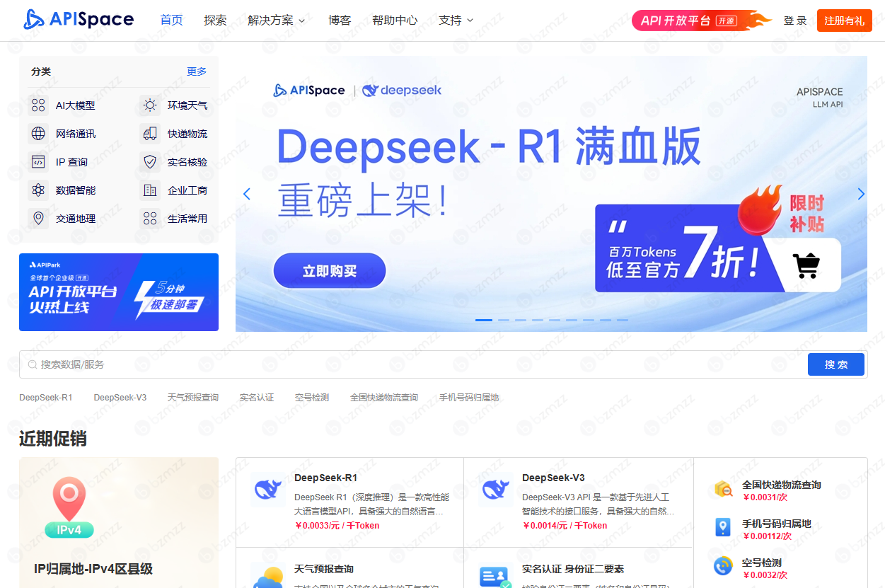Image resolution: width=885 pixels, height=588 pixels.
Task: Click the magnifier icon in search box
Action: point(33,364)
